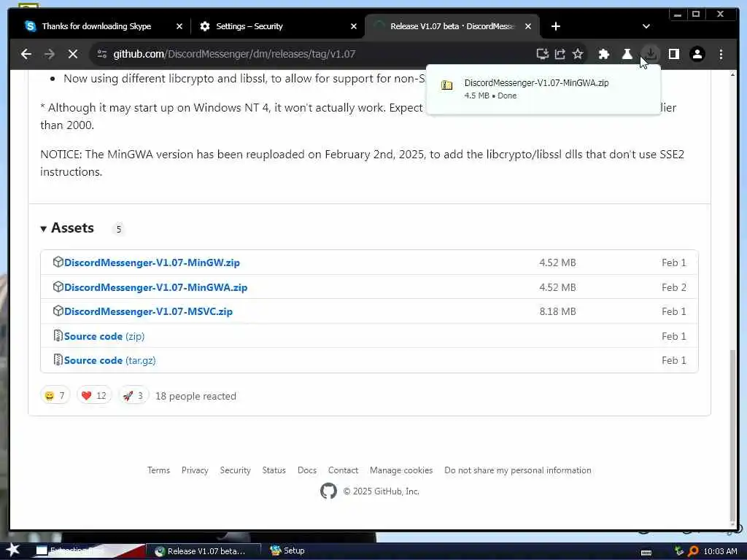
Task: Collapse the Assets section triangle
Action: [x=43, y=229]
